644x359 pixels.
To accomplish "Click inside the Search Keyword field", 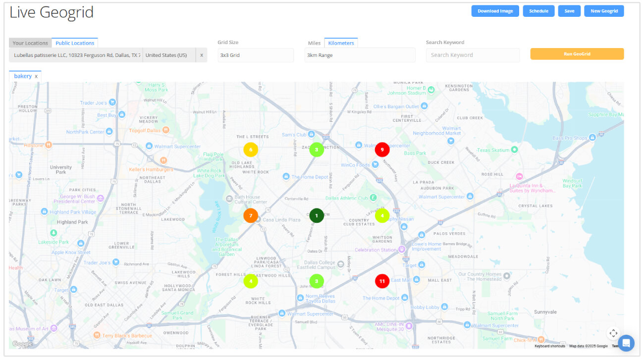I will tap(473, 55).
